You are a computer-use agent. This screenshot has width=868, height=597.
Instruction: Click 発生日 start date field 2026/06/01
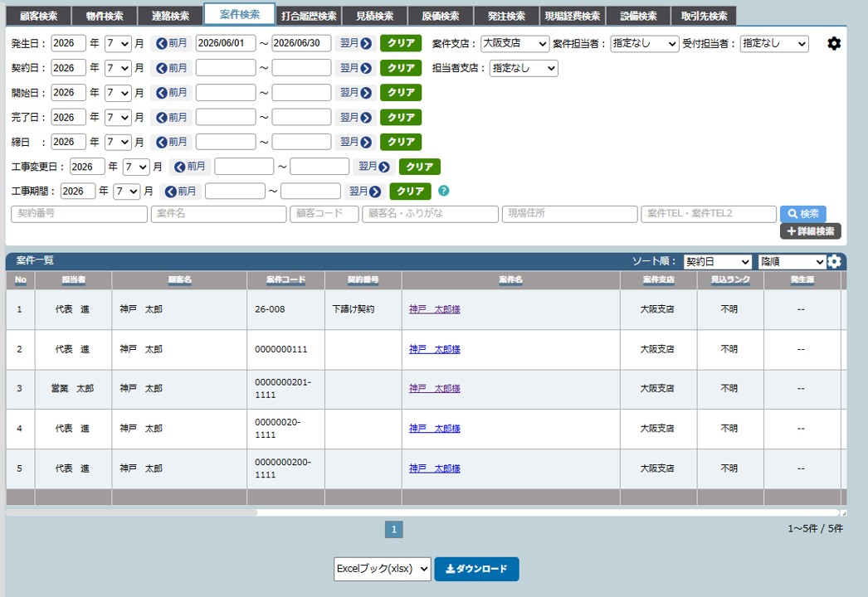[x=226, y=43]
